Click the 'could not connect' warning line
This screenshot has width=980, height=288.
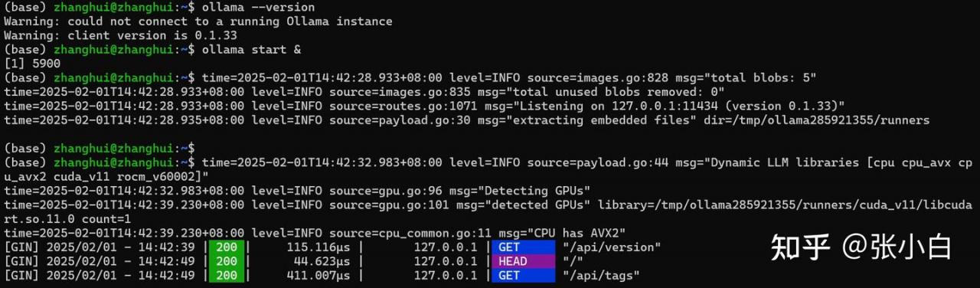[x=198, y=21]
